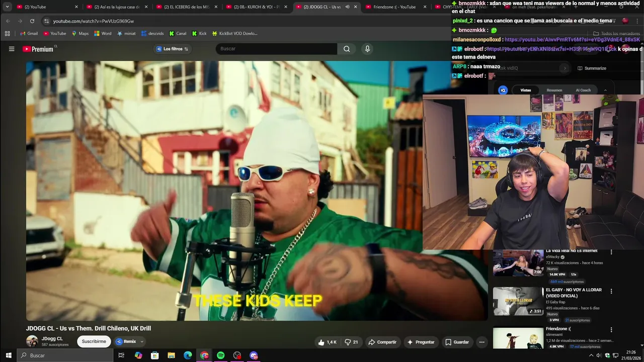This screenshot has width=644, height=362.
Task: Go back in browser history
Action: point(8,21)
